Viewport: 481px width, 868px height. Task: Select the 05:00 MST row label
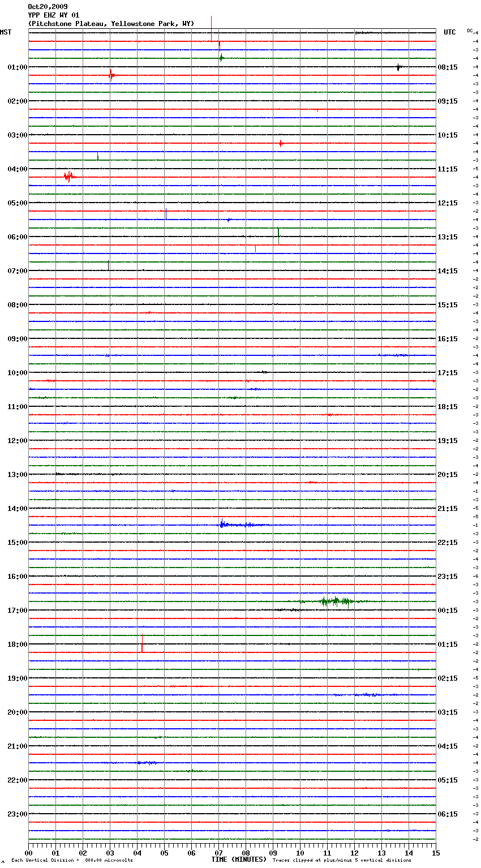pos(18,203)
